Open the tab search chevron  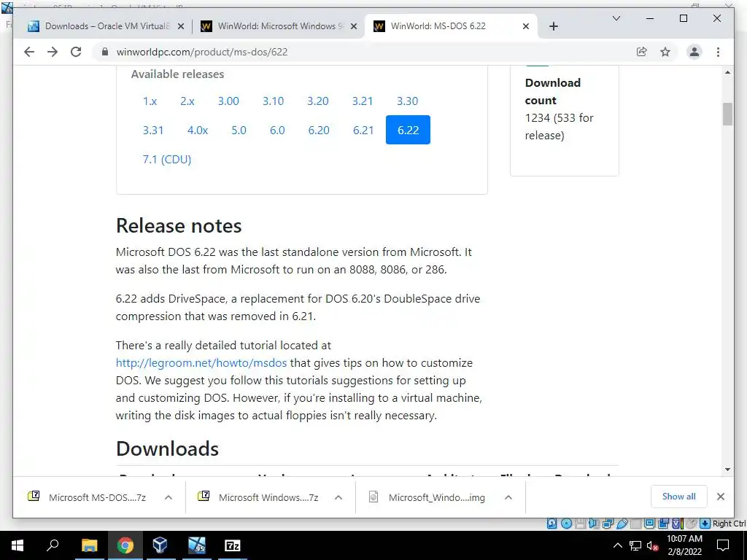point(616,18)
